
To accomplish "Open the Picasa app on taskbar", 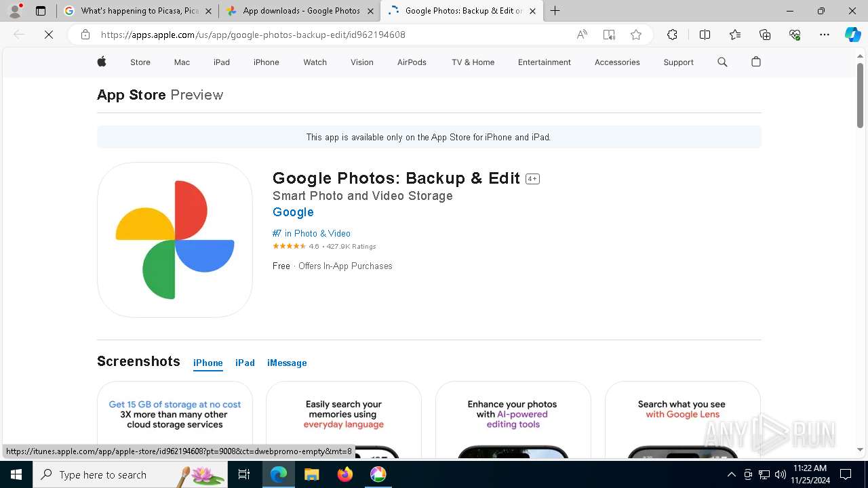I will tap(378, 474).
